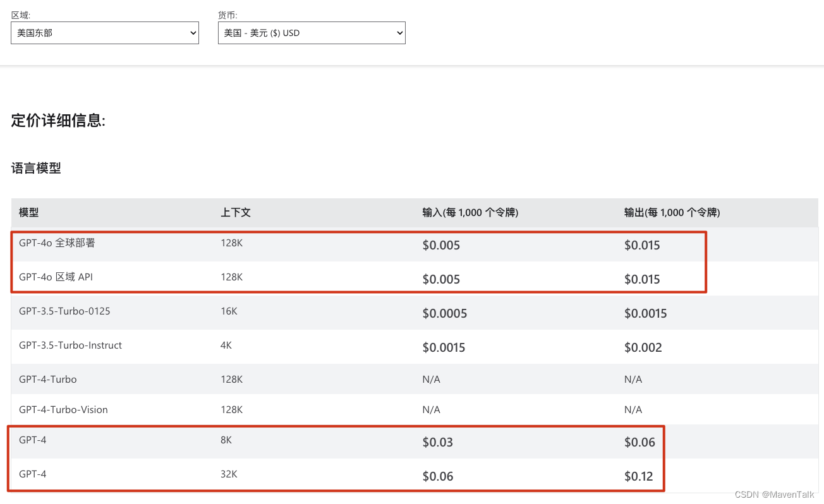Screen dimensions: 824x504
Task: Click the $0.12 output price
Action: coord(639,476)
